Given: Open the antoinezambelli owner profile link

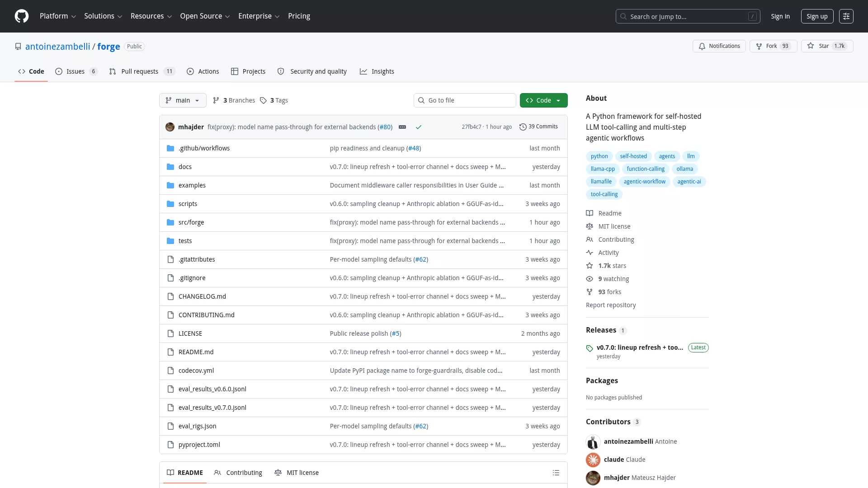Looking at the screenshot, I should [58, 47].
